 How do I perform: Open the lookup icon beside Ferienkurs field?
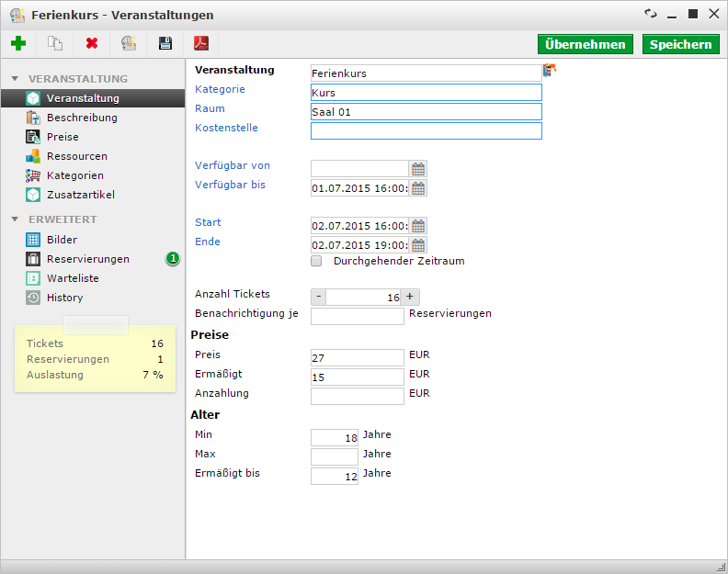(550, 71)
